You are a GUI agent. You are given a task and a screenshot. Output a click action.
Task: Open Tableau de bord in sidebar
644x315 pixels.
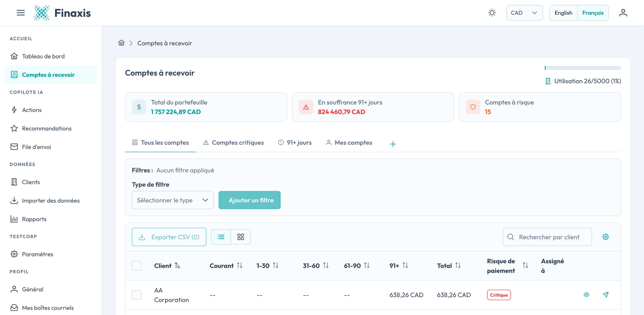[x=51, y=56]
